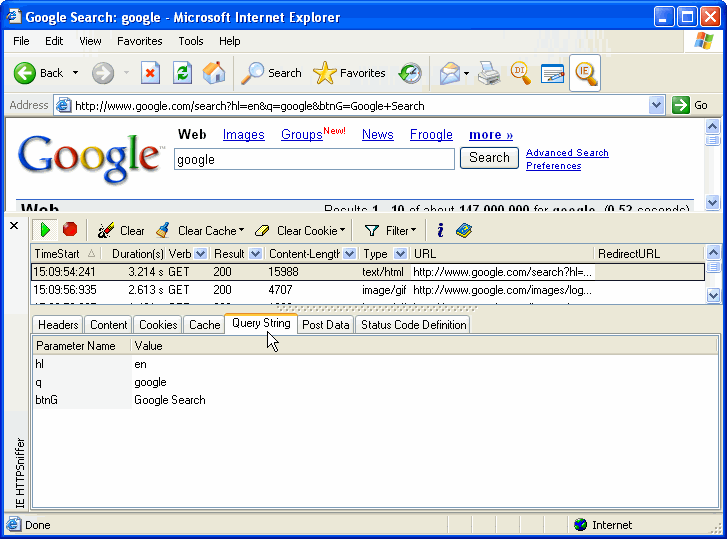Start capture with the green play icon
727x539 pixels.
(45, 230)
